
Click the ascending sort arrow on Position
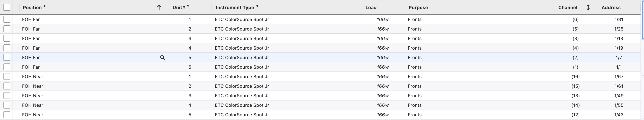159,8
